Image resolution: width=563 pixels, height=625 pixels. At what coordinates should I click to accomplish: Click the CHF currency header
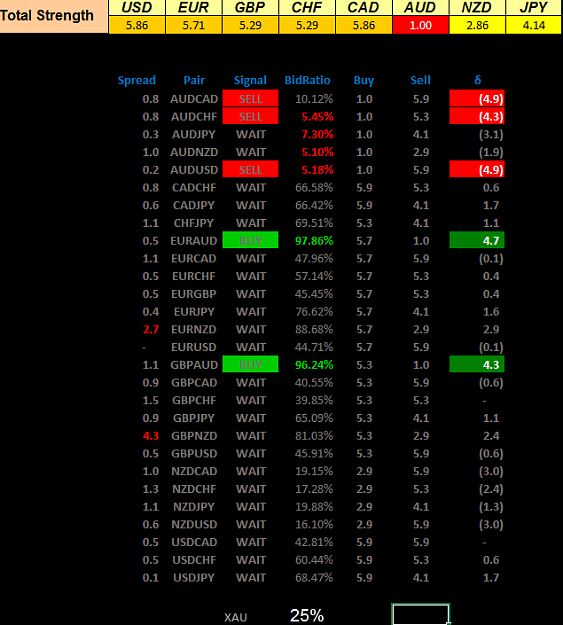coord(307,8)
